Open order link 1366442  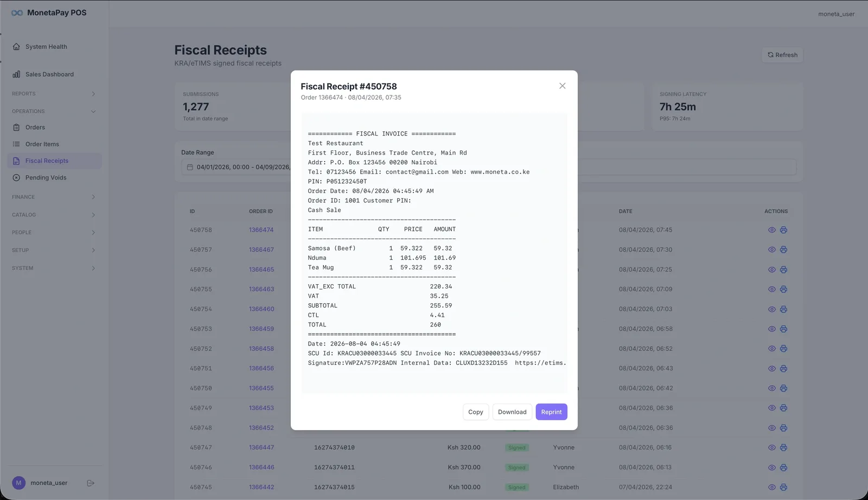coord(261,487)
